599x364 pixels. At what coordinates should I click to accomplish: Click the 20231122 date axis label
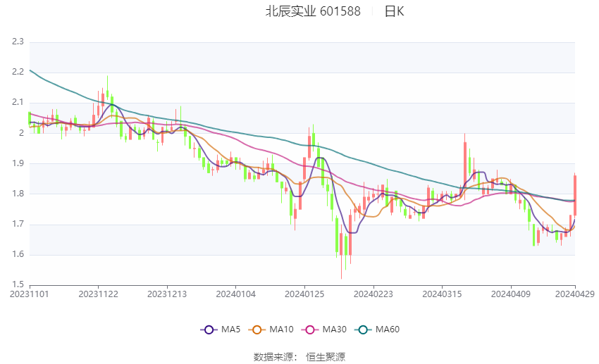[x=97, y=294]
